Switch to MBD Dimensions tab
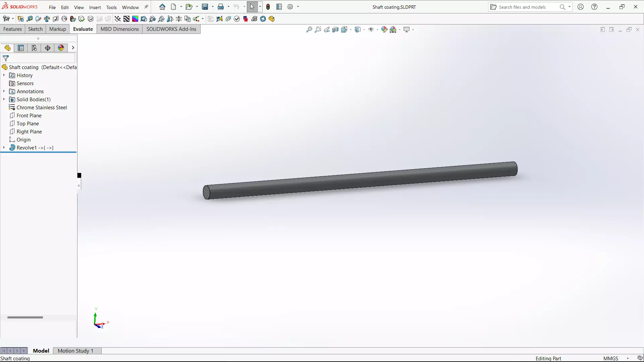Image resolution: width=644 pixels, height=362 pixels. pyautogui.click(x=120, y=29)
